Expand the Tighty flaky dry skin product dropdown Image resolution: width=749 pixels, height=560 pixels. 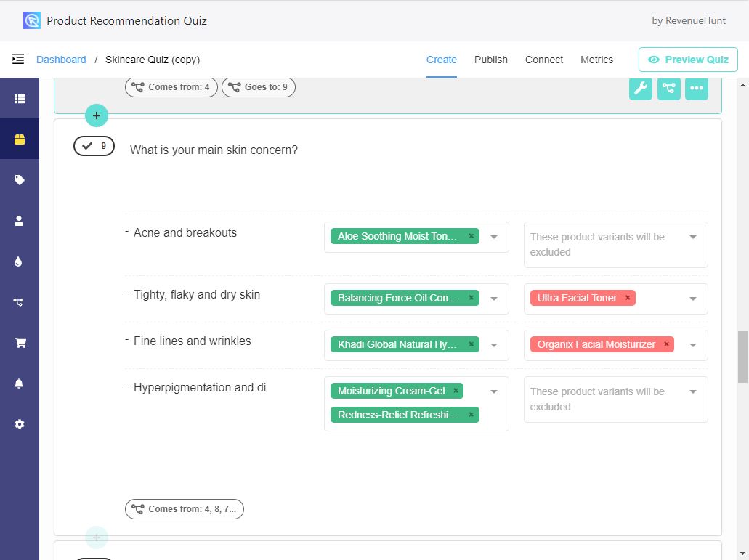click(x=494, y=299)
